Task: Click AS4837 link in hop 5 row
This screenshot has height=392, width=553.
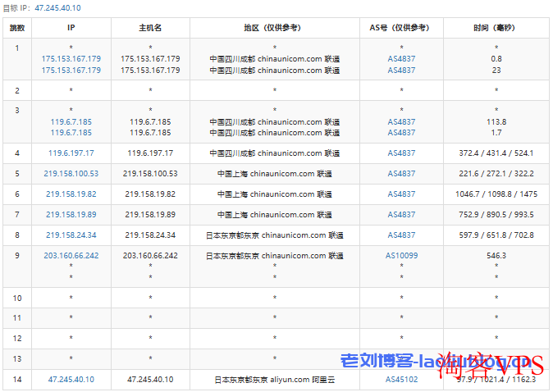Action: (401, 173)
